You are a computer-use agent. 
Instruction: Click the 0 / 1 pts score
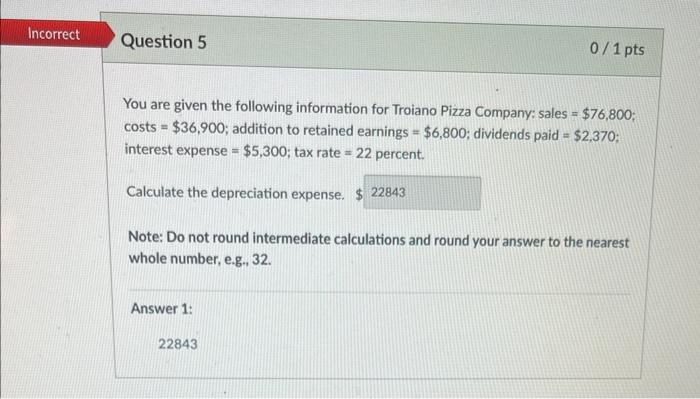[617, 49]
